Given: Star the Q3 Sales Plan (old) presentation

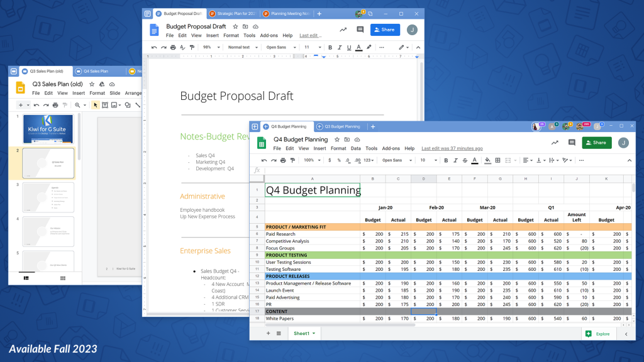Looking at the screenshot, I should (92, 84).
